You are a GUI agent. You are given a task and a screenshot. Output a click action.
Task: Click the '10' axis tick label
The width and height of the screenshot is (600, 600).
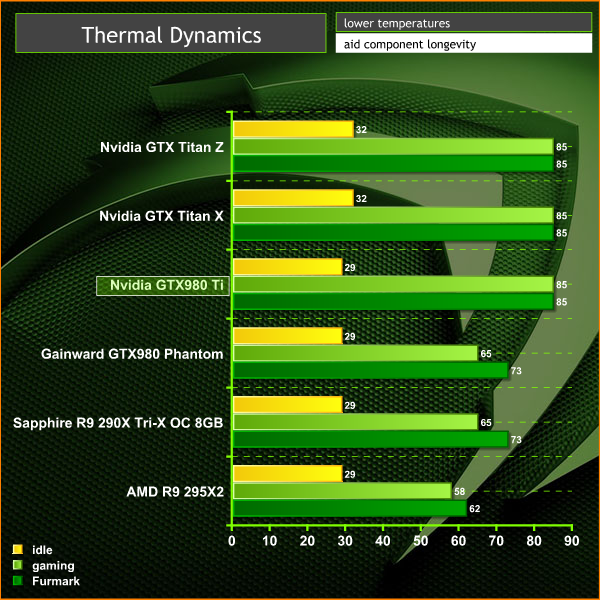point(270,541)
